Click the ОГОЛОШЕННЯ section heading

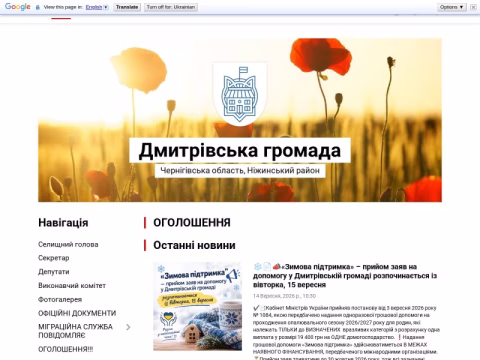[x=192, y=223]
